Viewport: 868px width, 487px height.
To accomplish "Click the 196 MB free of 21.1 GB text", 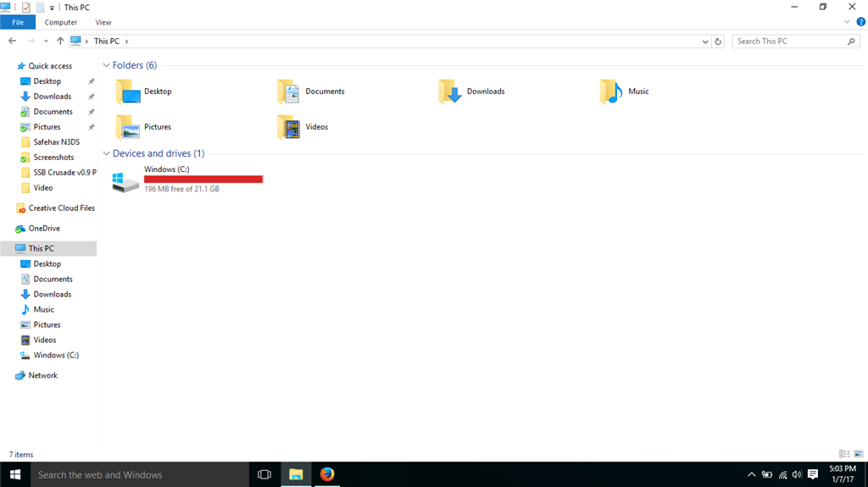I will coord(181,189).
